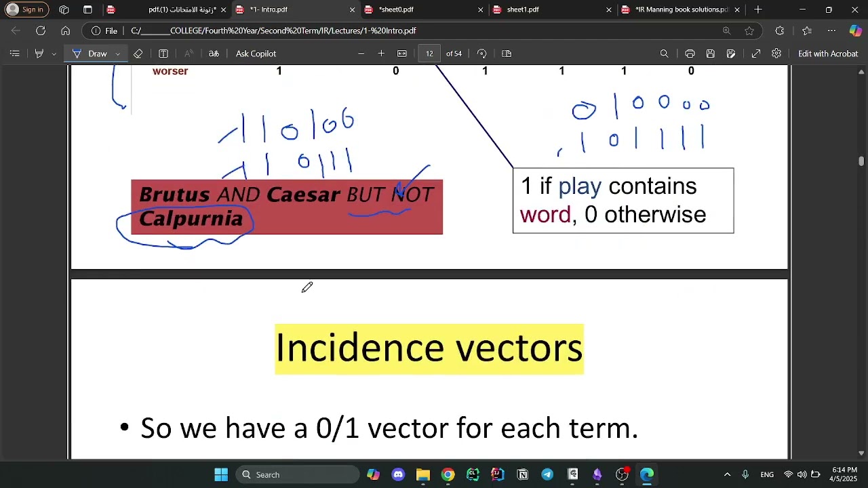This screenshot has width=868, height=488.
Task: Click the Incidence vectors heading
Action: coord(429,348)
